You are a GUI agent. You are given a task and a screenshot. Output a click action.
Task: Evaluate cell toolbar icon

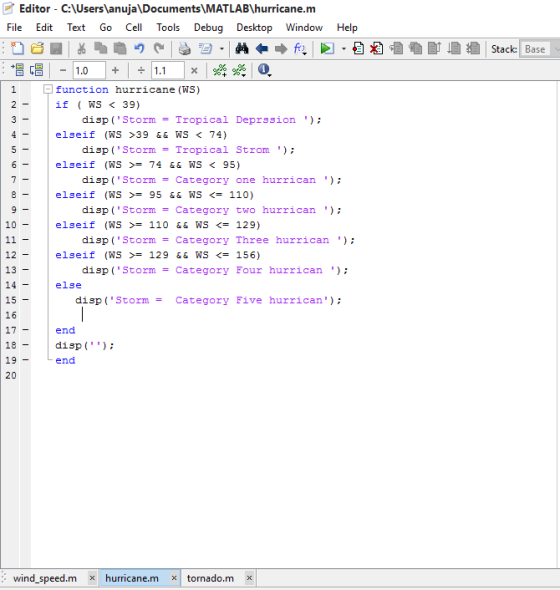(17, 70)
